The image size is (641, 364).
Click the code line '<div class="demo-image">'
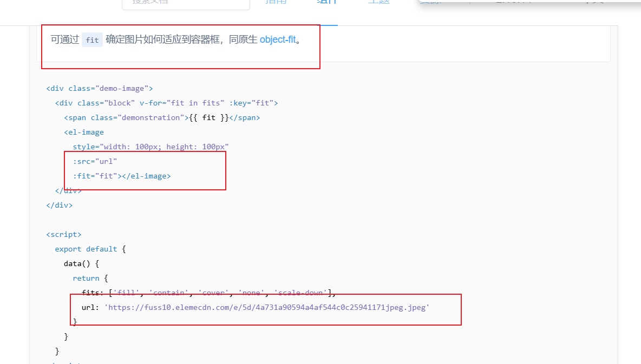(x=100, y=88)
